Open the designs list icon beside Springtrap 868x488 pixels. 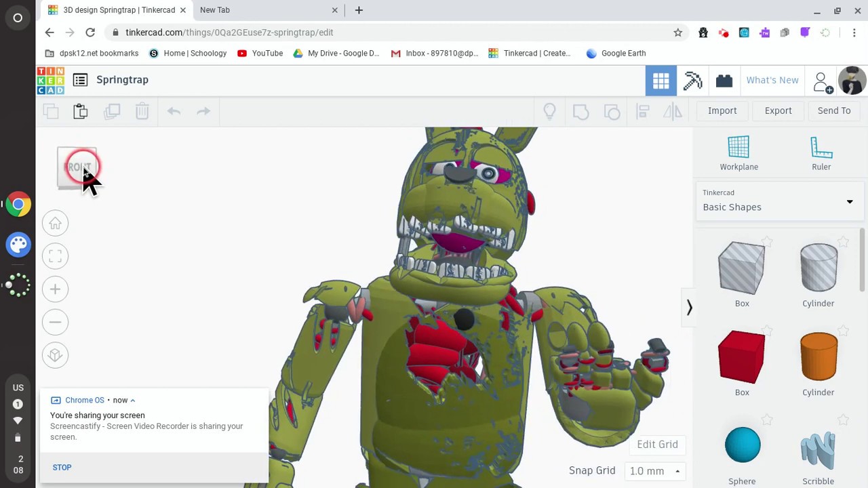[x=80, y=80]
